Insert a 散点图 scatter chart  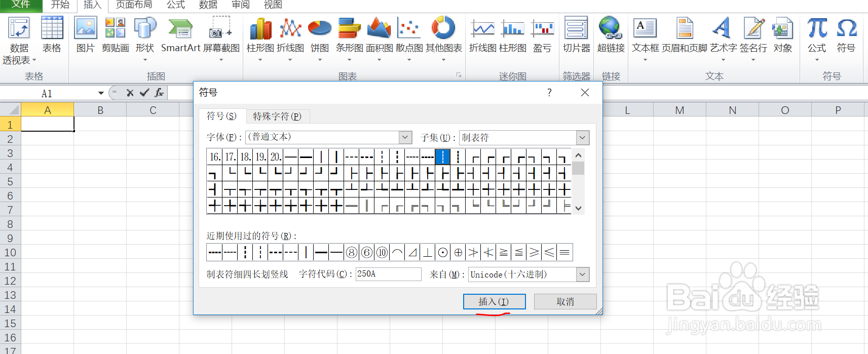point(409,40)
